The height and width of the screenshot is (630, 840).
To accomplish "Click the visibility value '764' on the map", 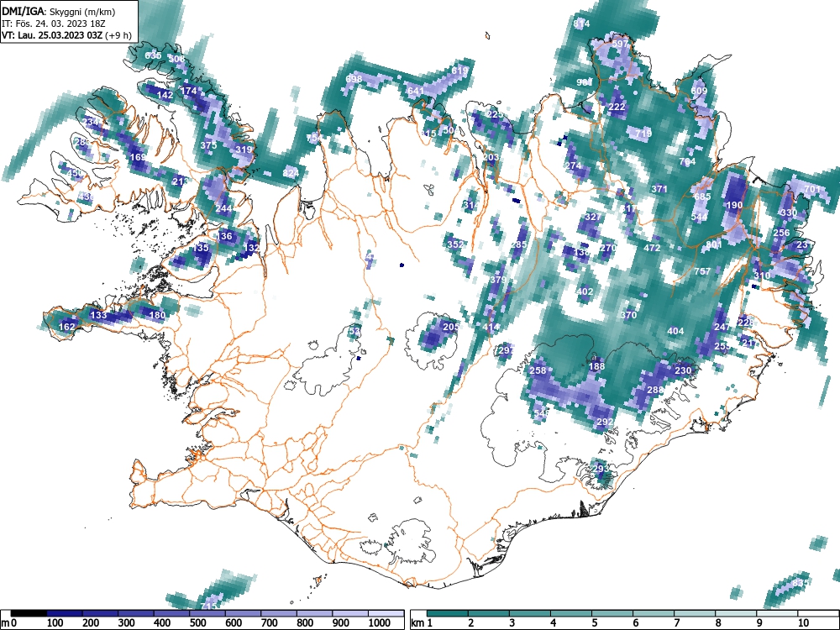I will (687, 161).
